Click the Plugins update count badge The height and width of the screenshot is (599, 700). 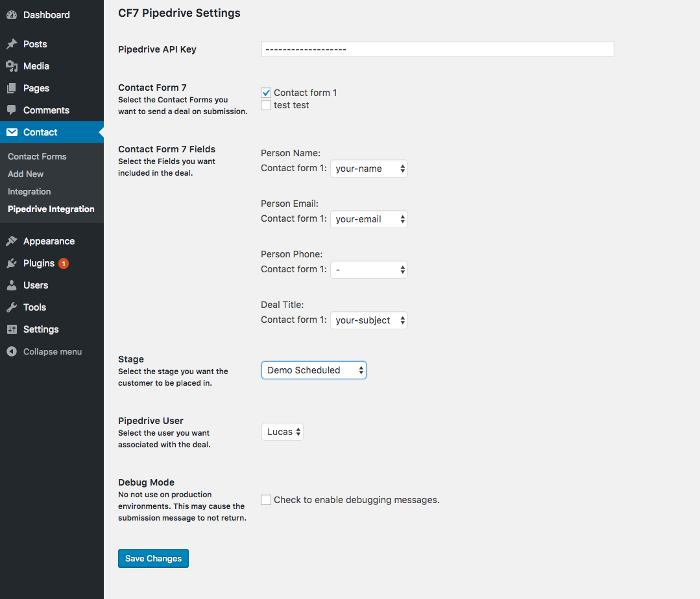64,263
